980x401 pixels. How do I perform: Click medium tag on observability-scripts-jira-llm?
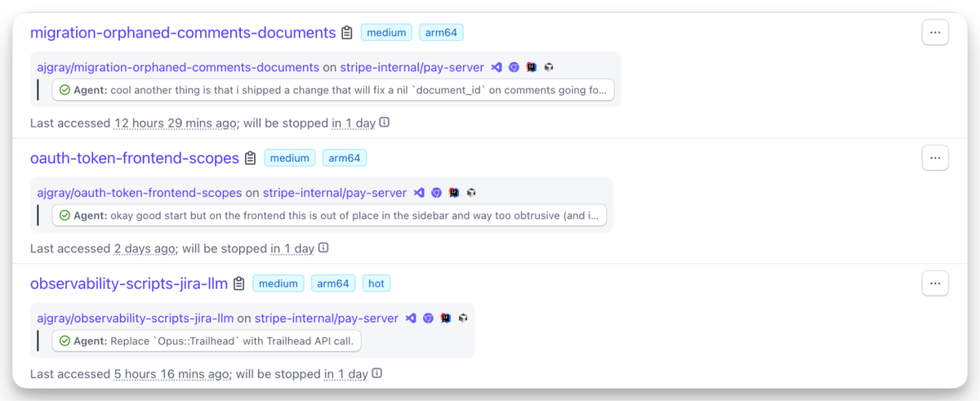pyautogui.click(x=278, y=283)
